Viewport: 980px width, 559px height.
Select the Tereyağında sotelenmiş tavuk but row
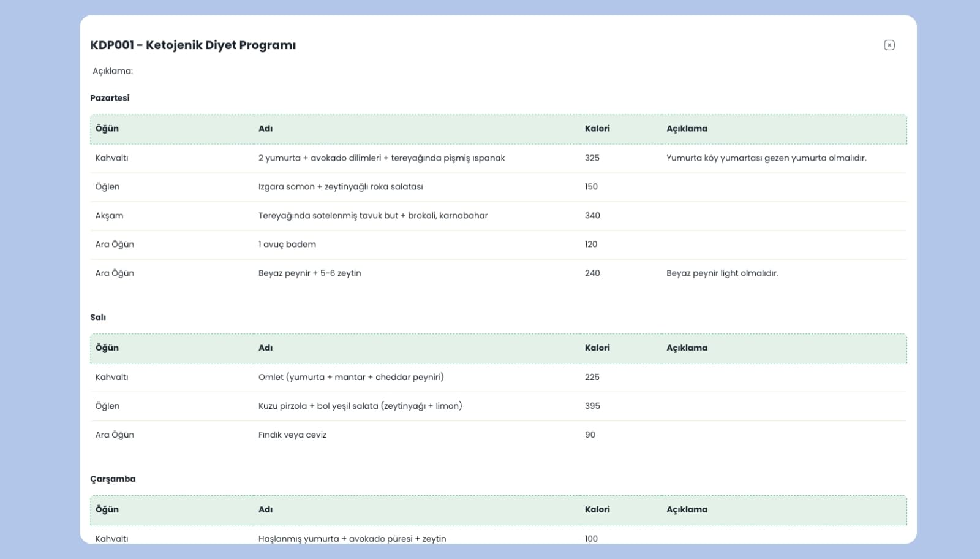pos(372,216)
